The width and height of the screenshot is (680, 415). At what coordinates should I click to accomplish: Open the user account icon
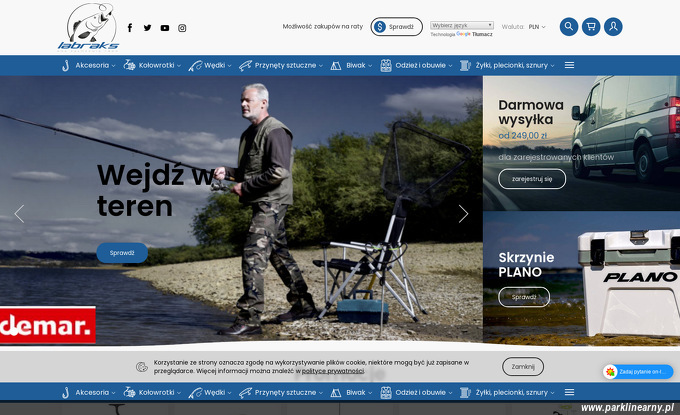613,26
